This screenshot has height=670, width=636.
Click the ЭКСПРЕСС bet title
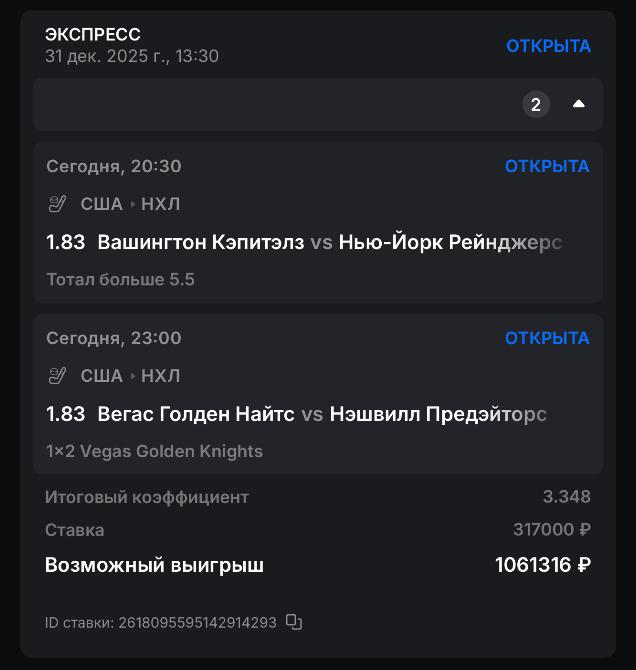coord(93,35)
